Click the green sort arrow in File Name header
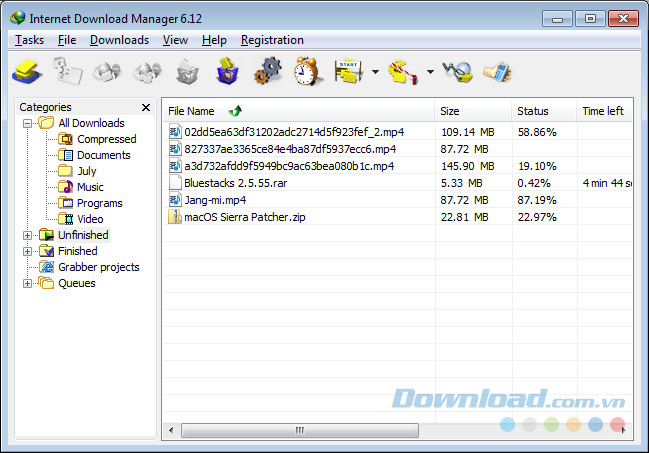 (x=235, y=111)
